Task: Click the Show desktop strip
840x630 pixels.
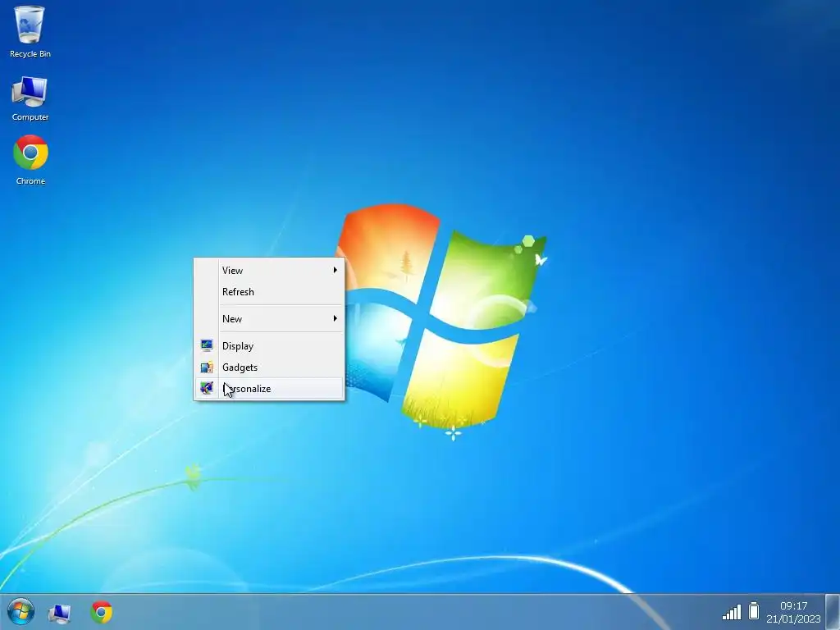Action: [833, 612]
